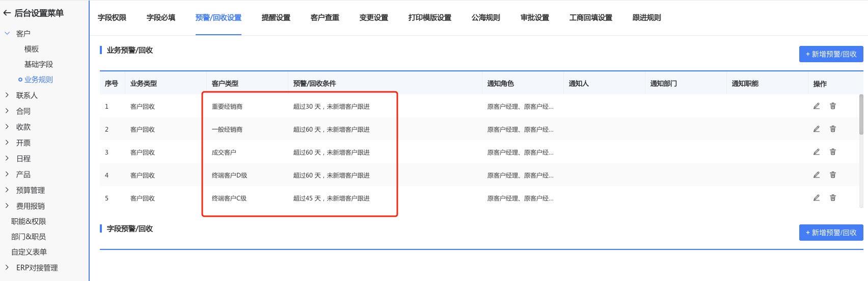Click the 终端客户D级 cell
The image size is (868, 281).
coord(230,175)
